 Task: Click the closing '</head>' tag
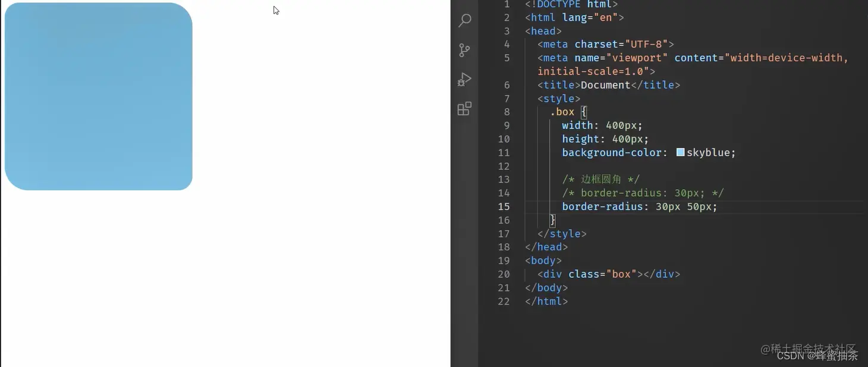[x=546, y=247]
